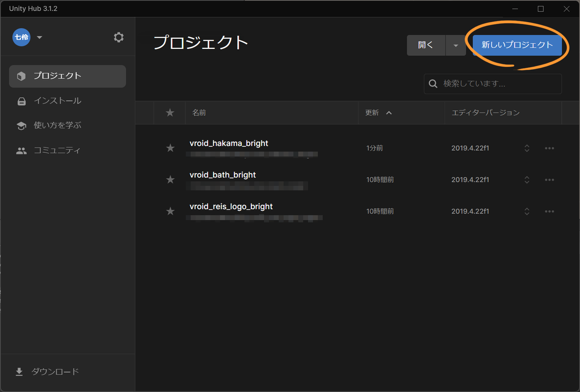
Task: Open vroid_bath_bright project
Action: coord(223,174)
